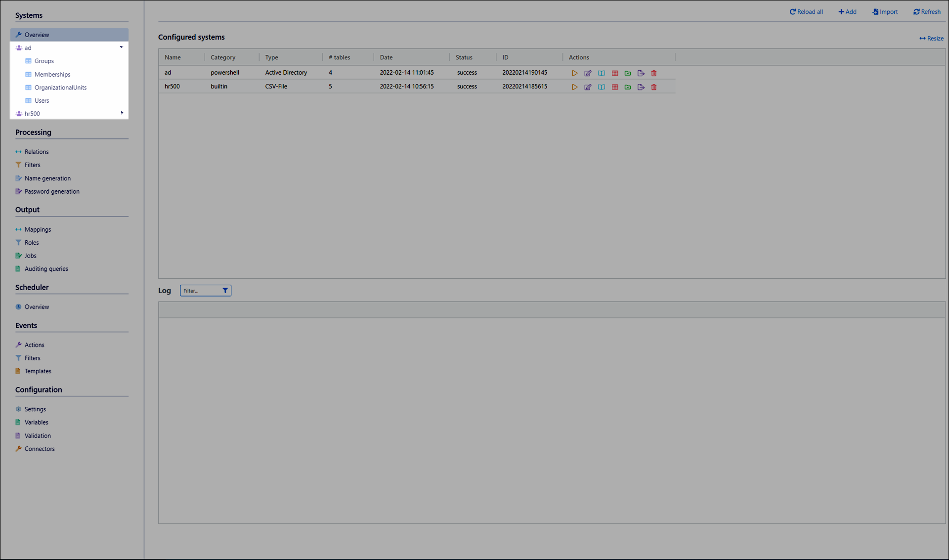Click the Reload all button
949x560 pixels.
click(806, 12)
